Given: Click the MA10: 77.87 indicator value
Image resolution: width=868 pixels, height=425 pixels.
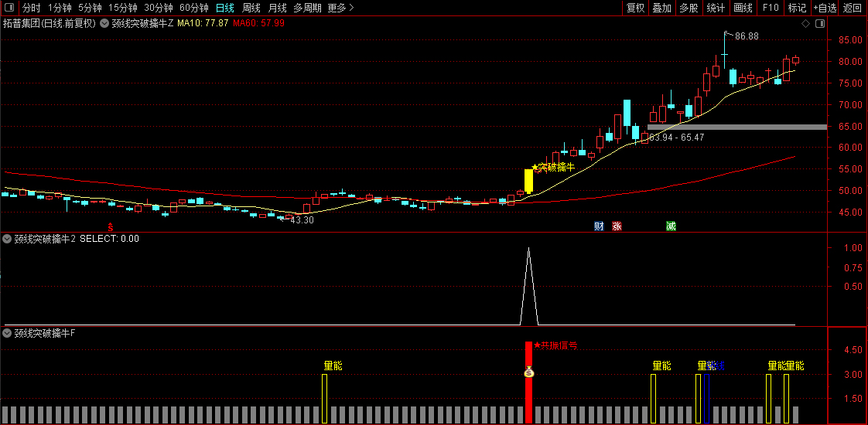Looking at the screenshot, I should [x=203, y=23].
